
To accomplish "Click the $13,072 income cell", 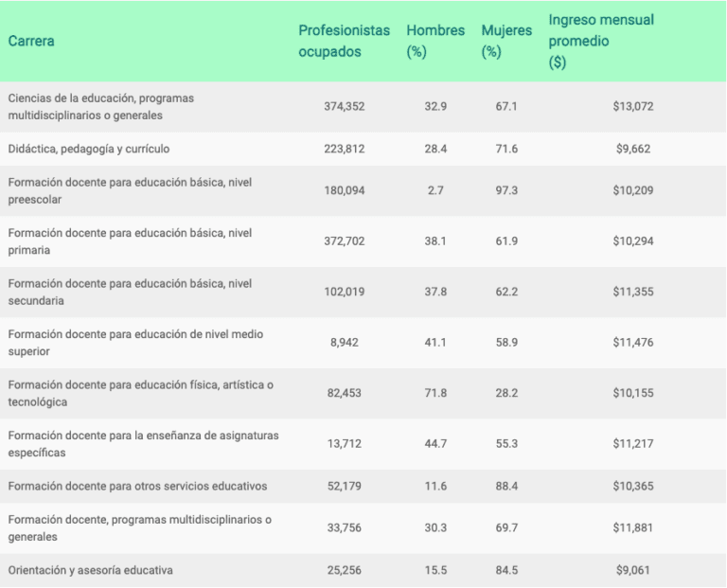I will pos(633,106).
